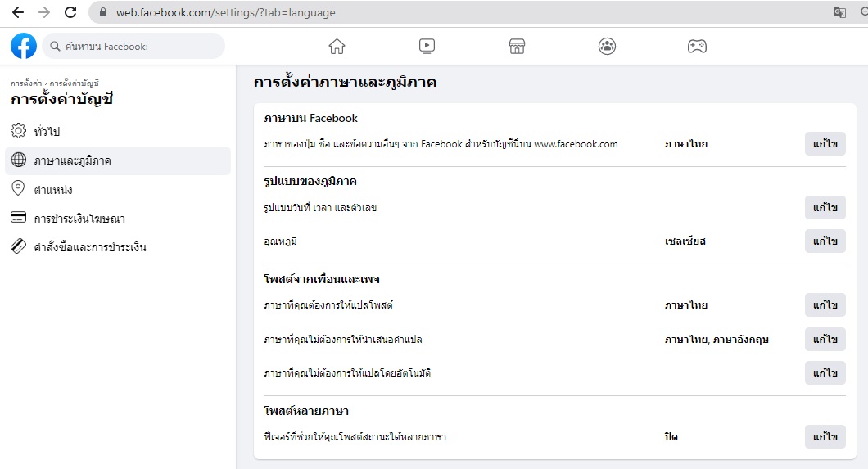Select ทั่วไป in settings sidebar

pyautogui.click(x=47, y=132)
